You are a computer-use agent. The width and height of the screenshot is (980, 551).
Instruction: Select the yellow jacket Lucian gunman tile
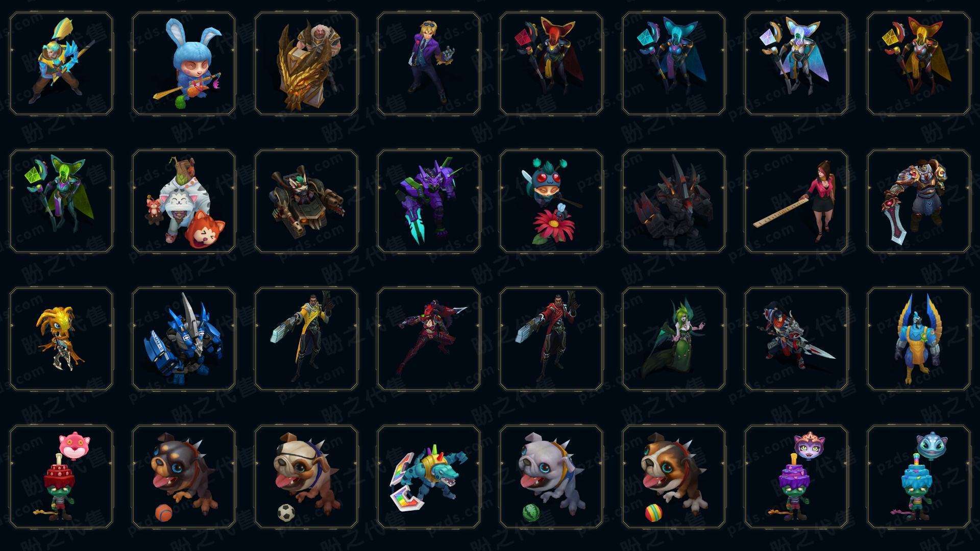[306, 339]
